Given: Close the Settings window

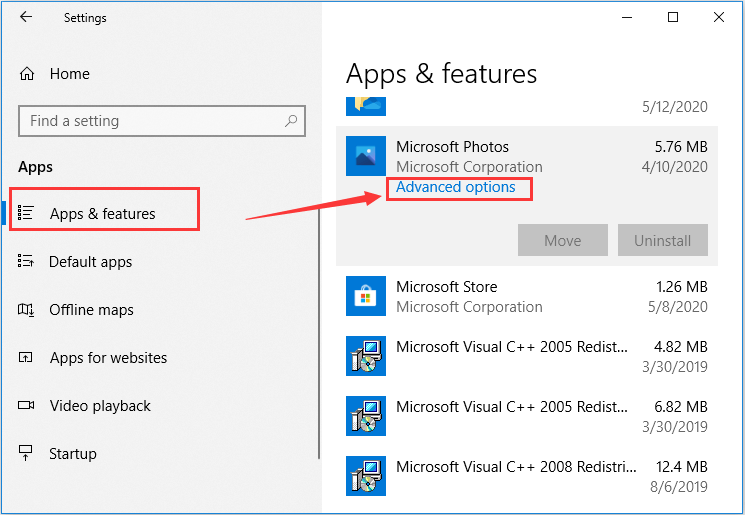Looking at the screenshot, I should pos(719,18).
